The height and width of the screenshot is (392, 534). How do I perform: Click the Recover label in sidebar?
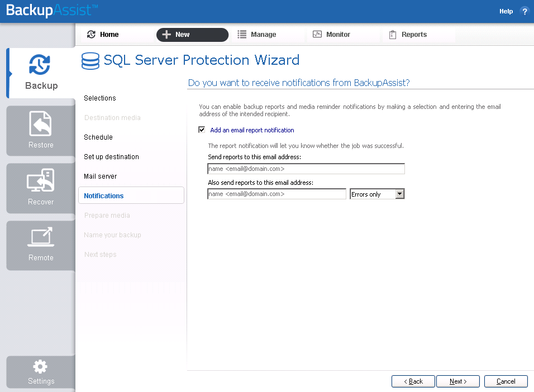(x=41, y=202)
